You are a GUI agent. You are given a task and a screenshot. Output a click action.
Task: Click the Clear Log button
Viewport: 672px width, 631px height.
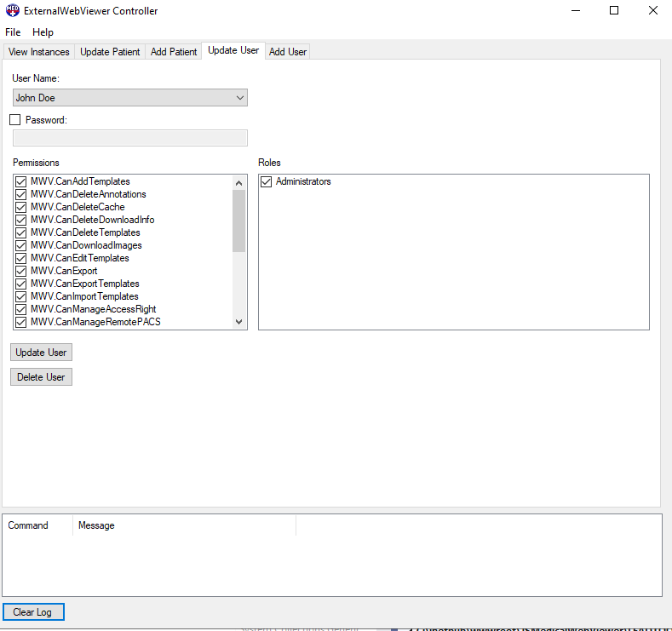point(32,612)
